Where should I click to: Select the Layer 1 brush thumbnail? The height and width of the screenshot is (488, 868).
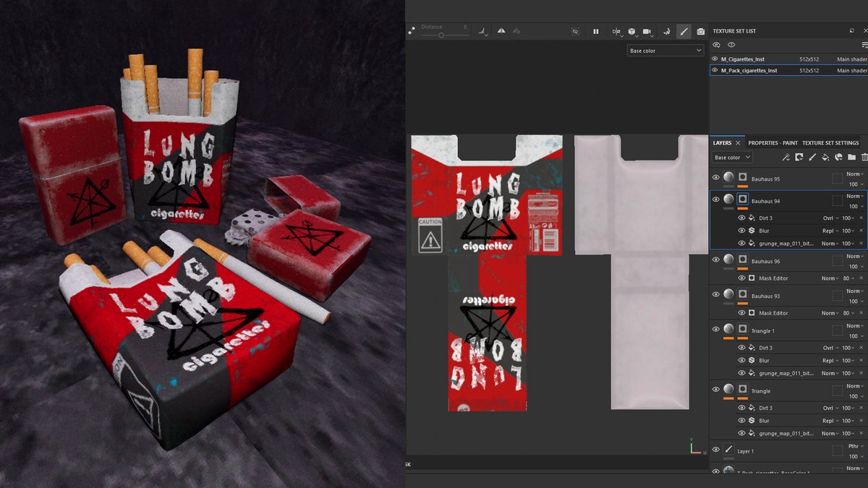click(728, 450)
